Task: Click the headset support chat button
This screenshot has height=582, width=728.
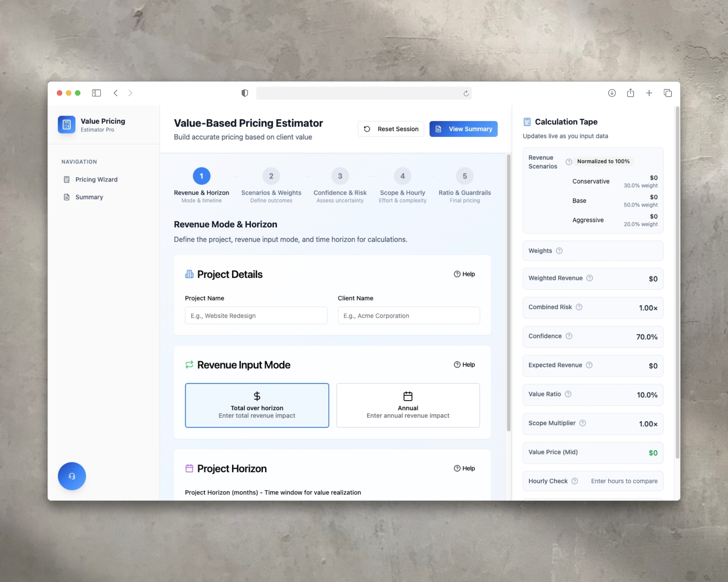Action: [x=72, y=476]
